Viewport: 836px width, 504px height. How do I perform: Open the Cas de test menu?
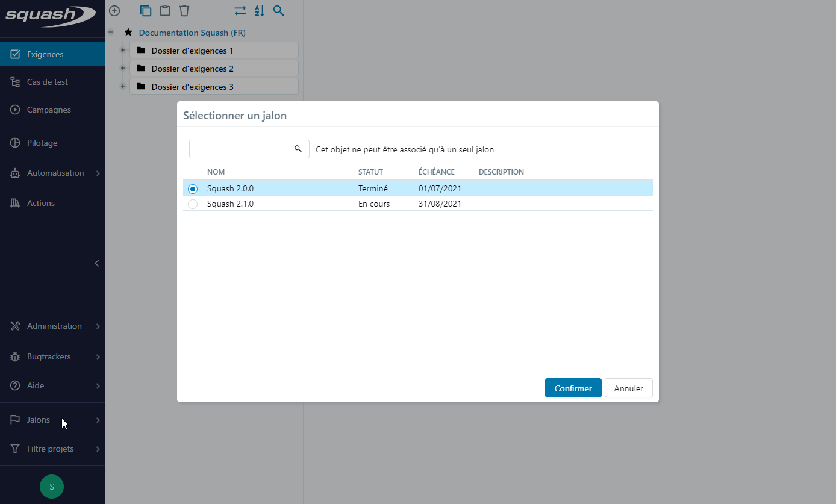[48, 82]
